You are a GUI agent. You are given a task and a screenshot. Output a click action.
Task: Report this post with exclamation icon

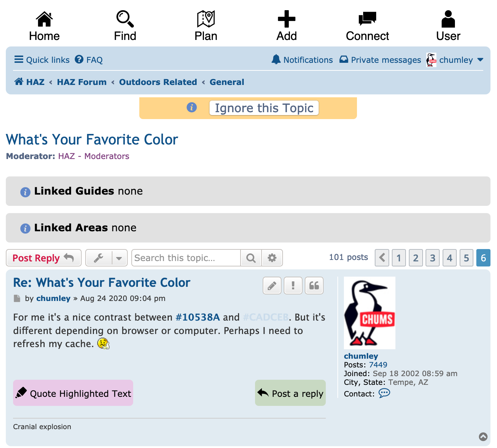point(293,286)
